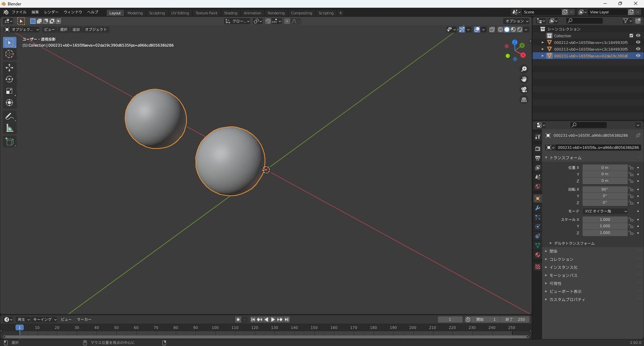Image resolution: width=644 pixels, height=346 pixels.
Task: Expand the 000213 object tree item
Action: click(x=543, y=49)
